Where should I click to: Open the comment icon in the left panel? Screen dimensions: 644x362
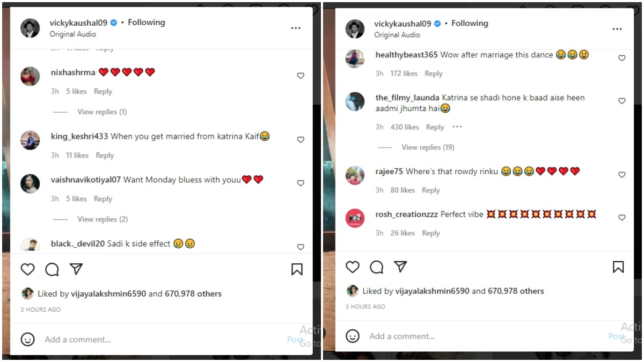point(52,269)
